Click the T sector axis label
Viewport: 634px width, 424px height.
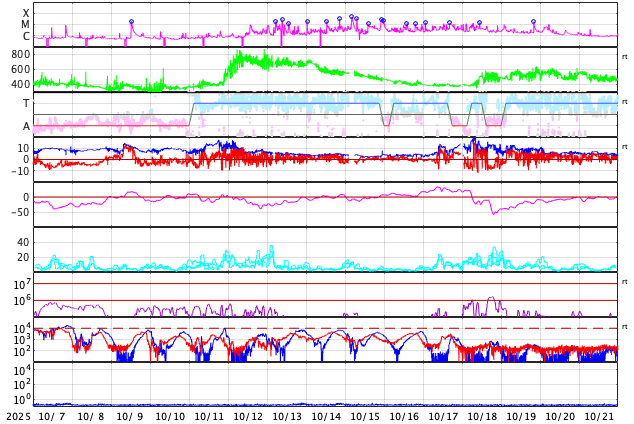pos(26,104)
